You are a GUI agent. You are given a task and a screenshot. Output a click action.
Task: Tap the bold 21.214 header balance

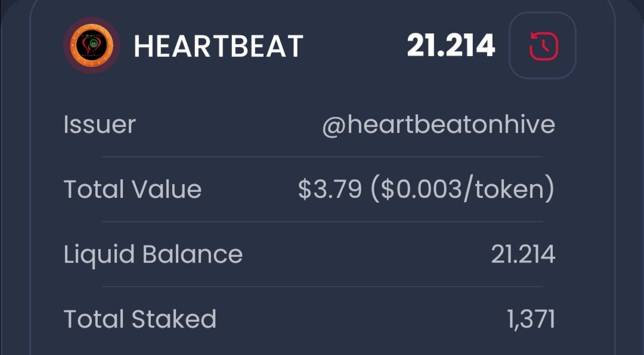click(451, 45)
